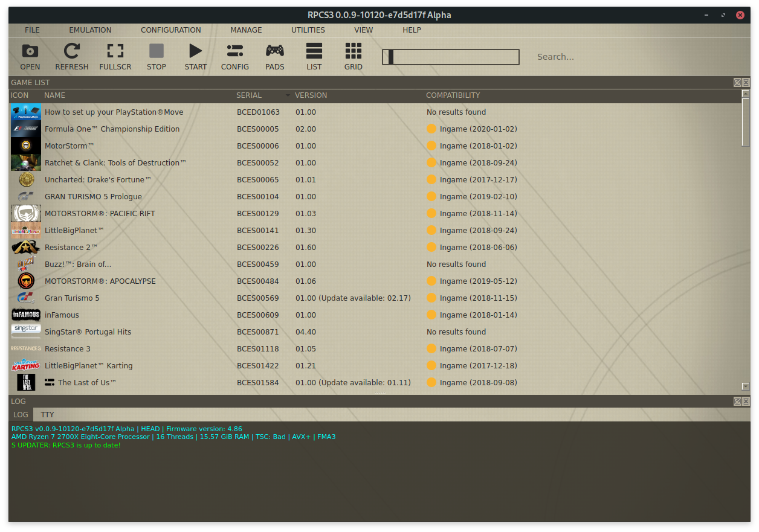Click the 'RPCS3 is up to date!' log line

click(66, 446)
